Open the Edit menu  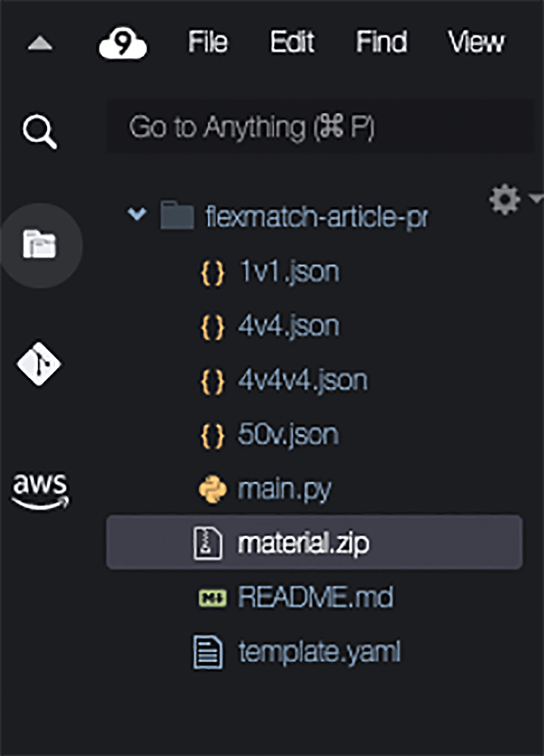pos(293,42)
